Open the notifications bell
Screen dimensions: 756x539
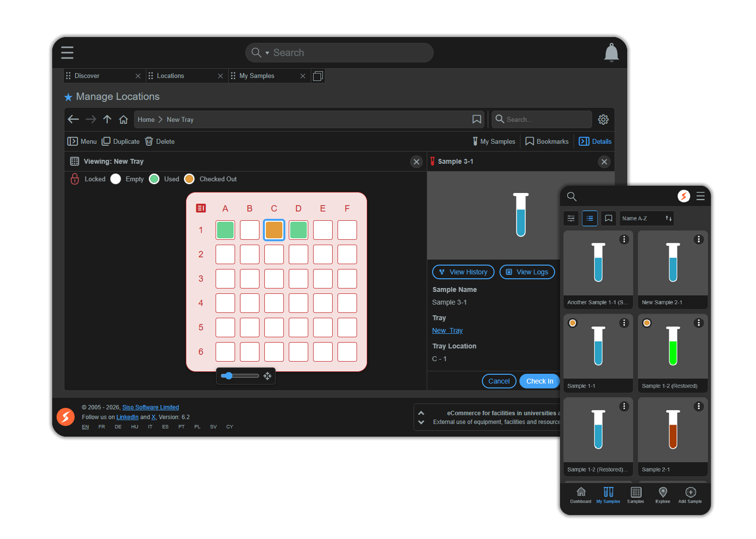(611, 52)
